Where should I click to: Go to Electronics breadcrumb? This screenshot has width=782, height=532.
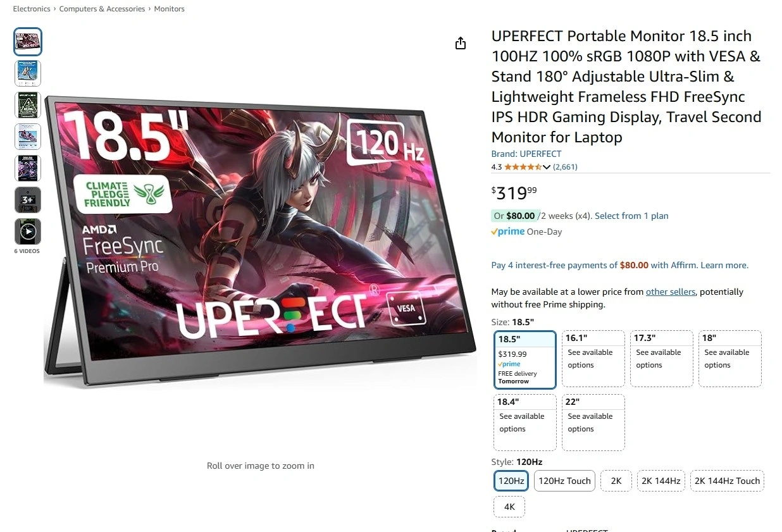click(x=32, y=9)
